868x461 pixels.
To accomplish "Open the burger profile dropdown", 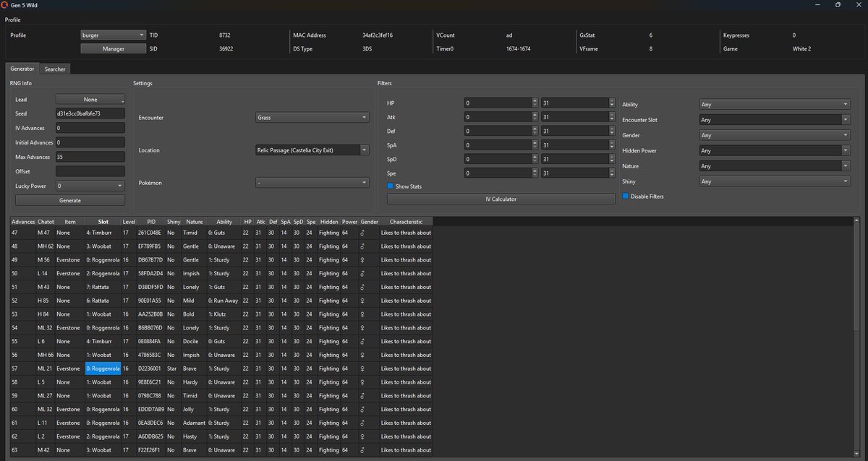I will tap(113, 35).
